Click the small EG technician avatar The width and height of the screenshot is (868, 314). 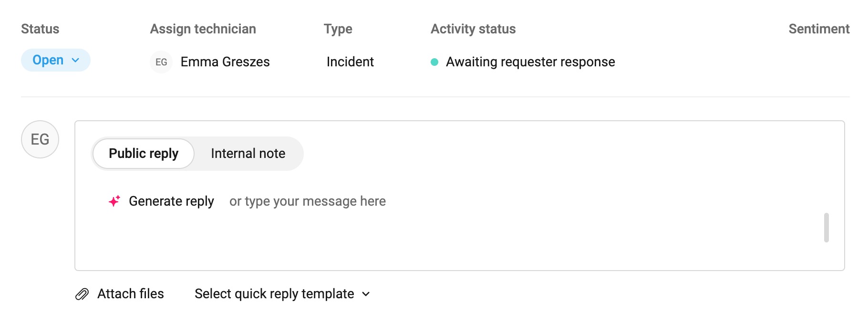pyautogui.click(x=161, y=62)
